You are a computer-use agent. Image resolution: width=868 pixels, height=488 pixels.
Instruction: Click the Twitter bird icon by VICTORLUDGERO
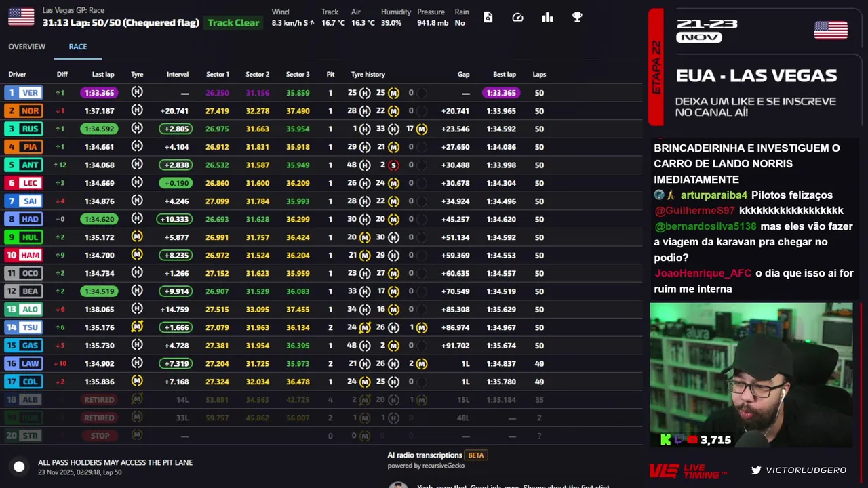click(756, 470)
